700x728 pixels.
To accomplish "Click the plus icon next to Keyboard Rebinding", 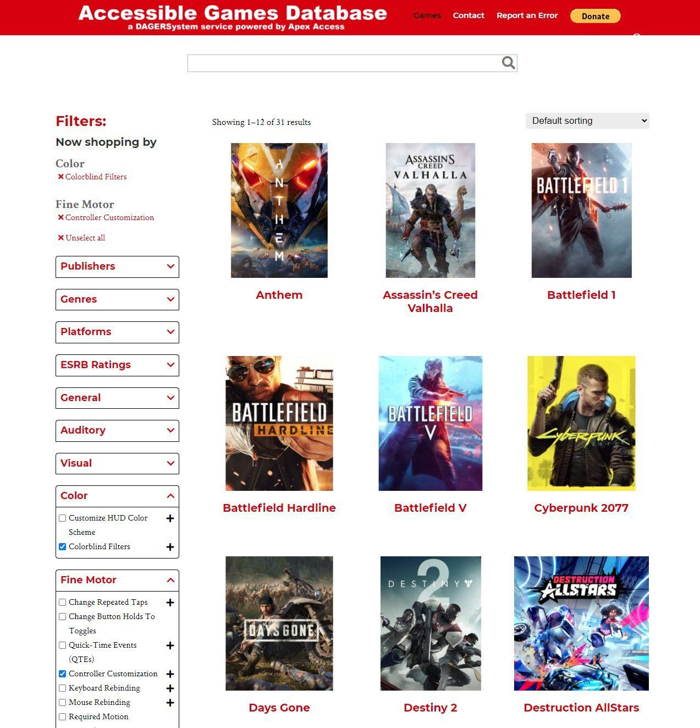I will click(x=170, y=688).
